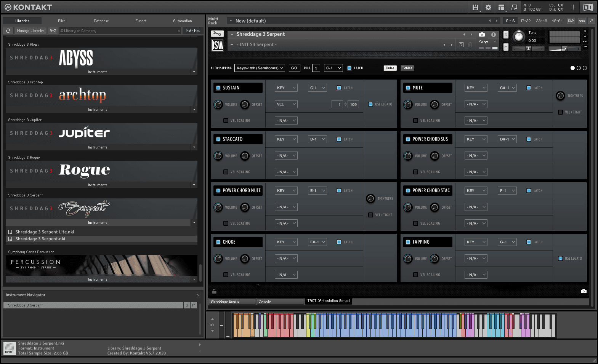Open the save files menu icon
The width and height of the screenshot is (598, 364).
tap(475, 7)
